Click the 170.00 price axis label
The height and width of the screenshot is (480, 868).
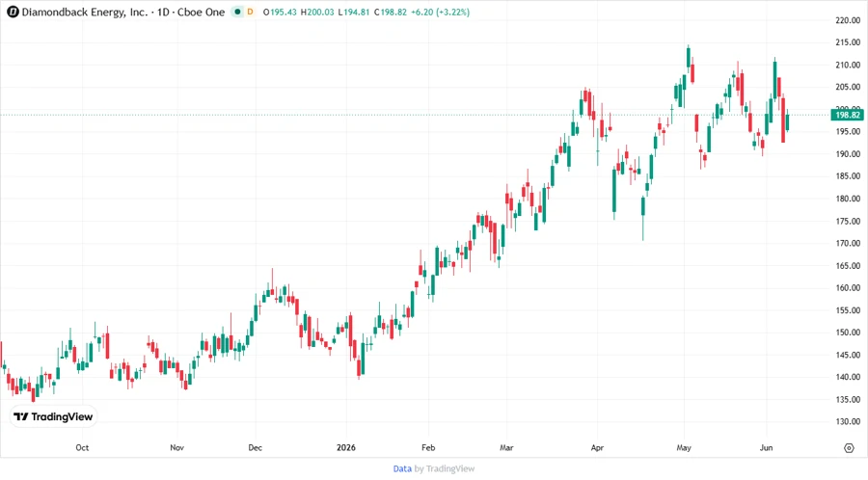tap(848, 243)
